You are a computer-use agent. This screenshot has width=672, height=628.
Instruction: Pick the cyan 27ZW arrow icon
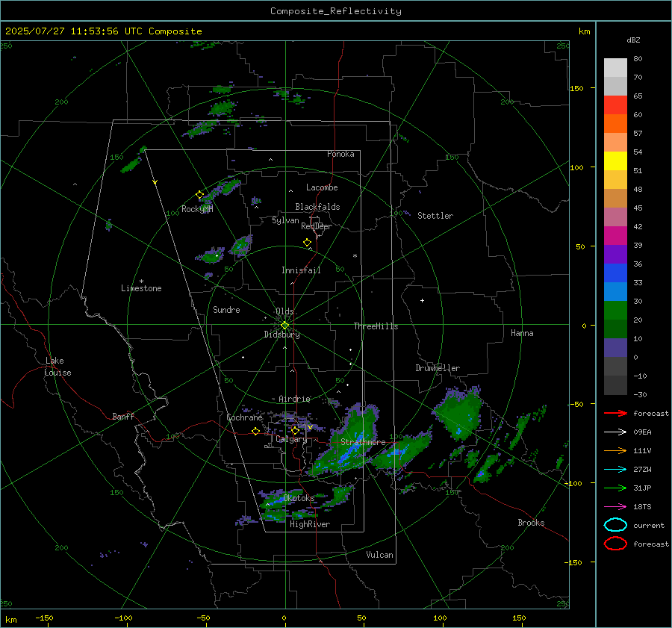coord(615,470)
